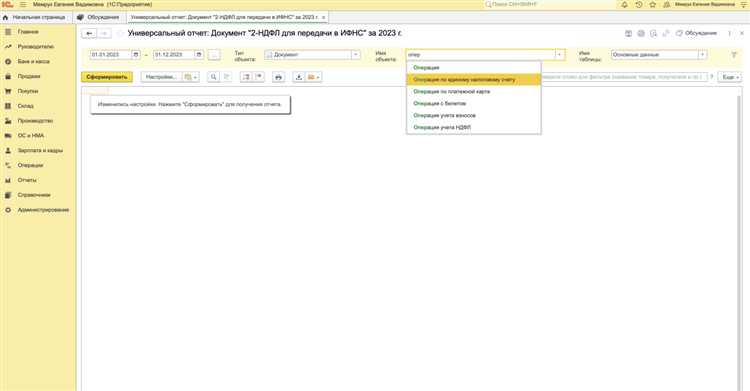This screenshot has height=391, width=750.
Task: Open the Настройки... button
Action: (x=161, y=77)
